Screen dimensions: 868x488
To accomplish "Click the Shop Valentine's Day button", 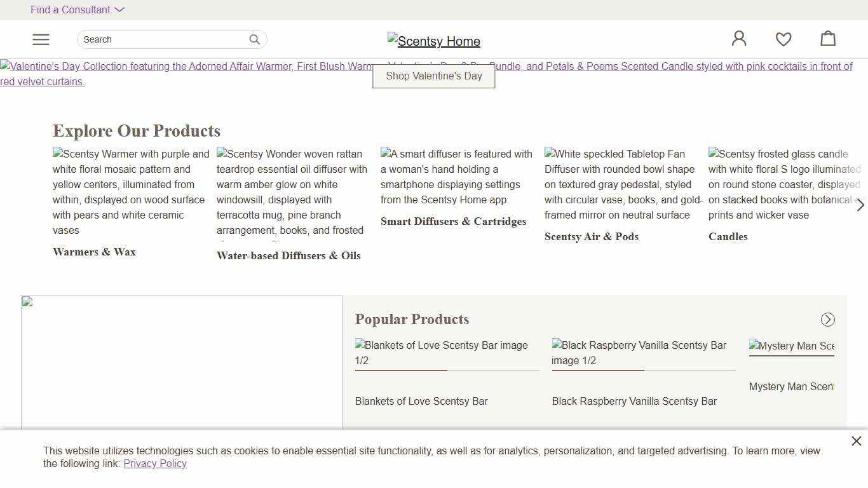I will click(434, 76).
